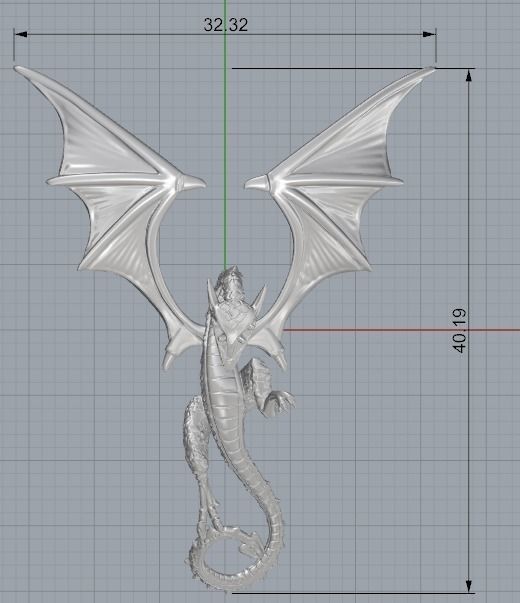Click the red horizontal axis line

pyautogui.click(x=401, y=330)
